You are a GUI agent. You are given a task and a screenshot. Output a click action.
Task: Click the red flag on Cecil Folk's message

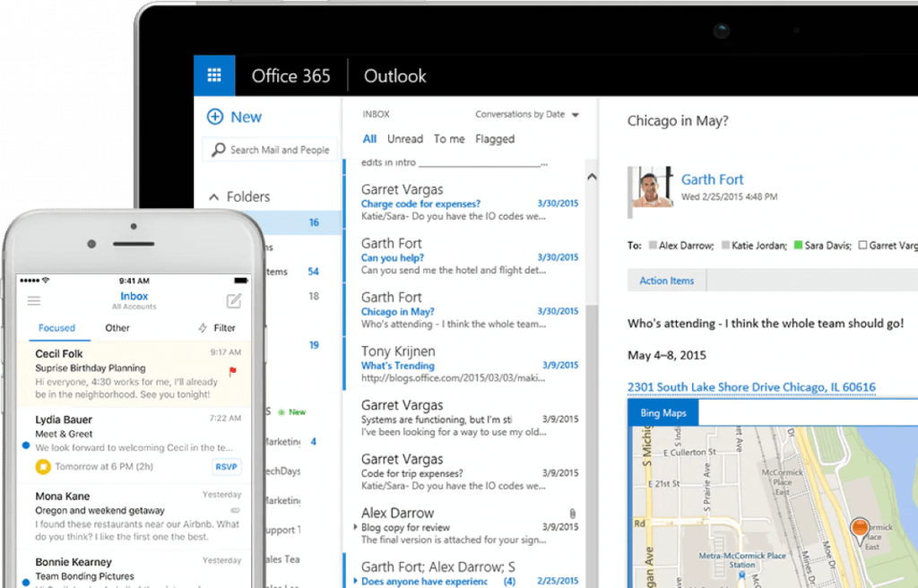pyautogui.click(x=232, y=371)
